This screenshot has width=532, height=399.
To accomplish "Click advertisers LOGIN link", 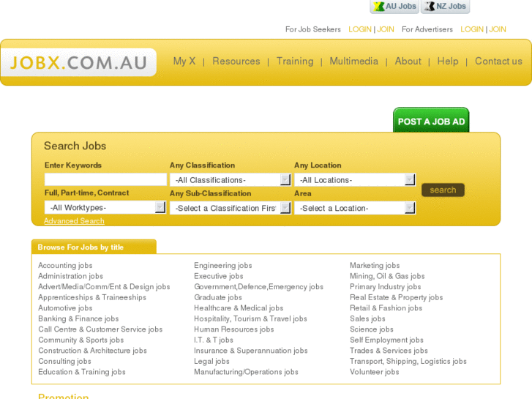I will coord(472,29).
